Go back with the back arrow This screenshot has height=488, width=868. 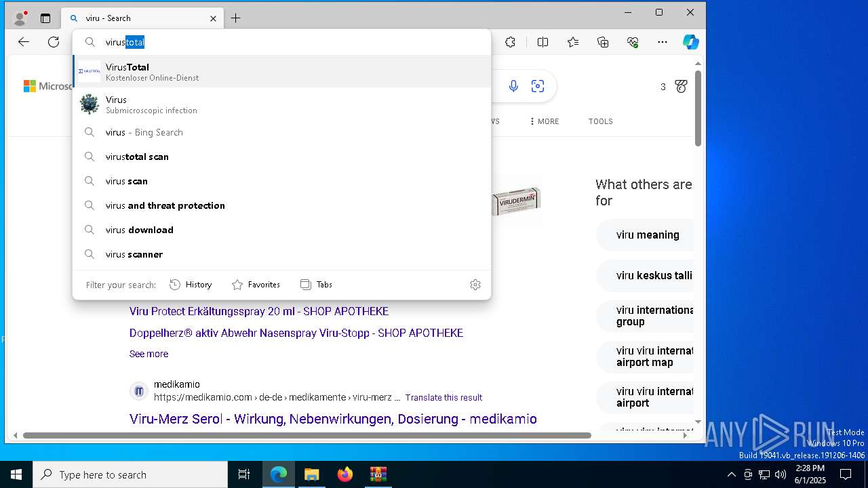pos(24,42)
